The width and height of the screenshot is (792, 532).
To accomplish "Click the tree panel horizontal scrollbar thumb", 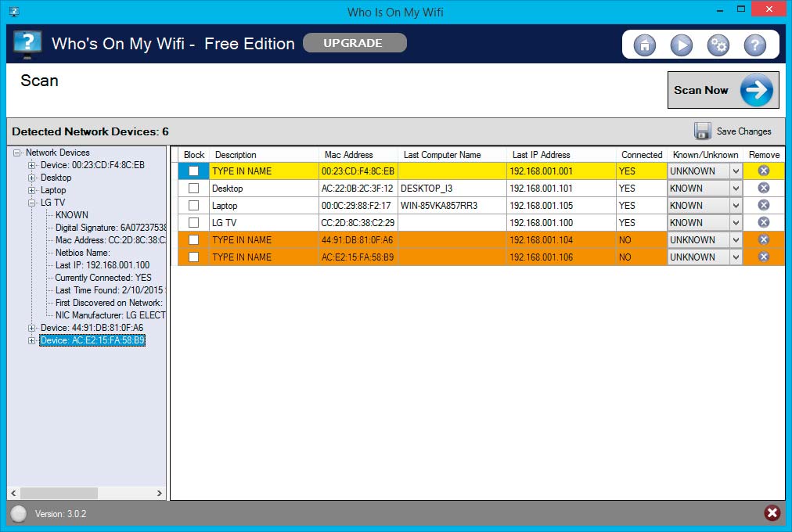I will [x=59, y=493].
